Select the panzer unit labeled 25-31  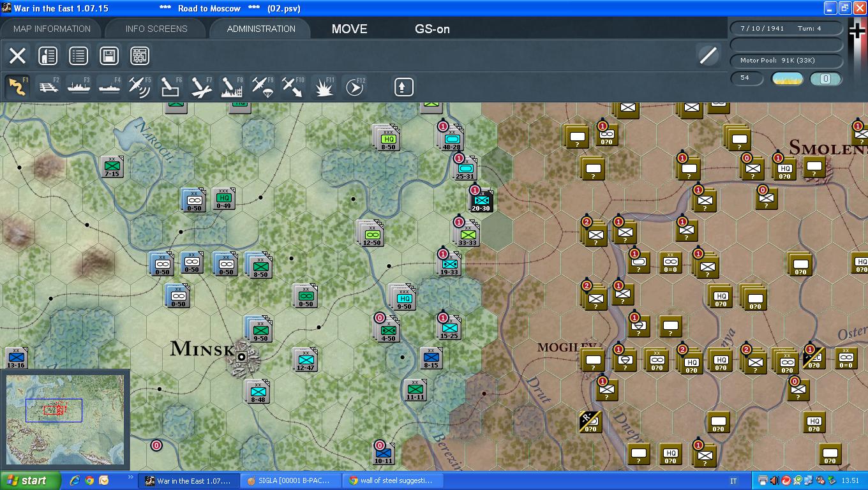465,168
